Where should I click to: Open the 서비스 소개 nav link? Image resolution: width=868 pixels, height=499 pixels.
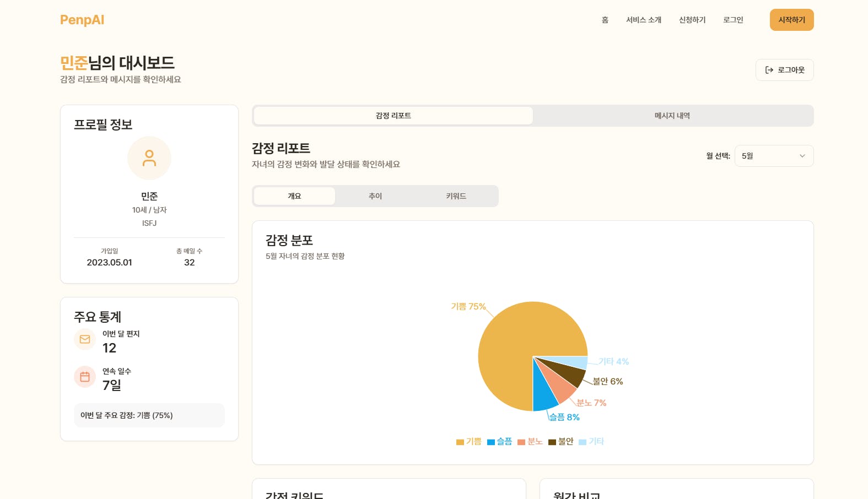(x=643, y=20)
